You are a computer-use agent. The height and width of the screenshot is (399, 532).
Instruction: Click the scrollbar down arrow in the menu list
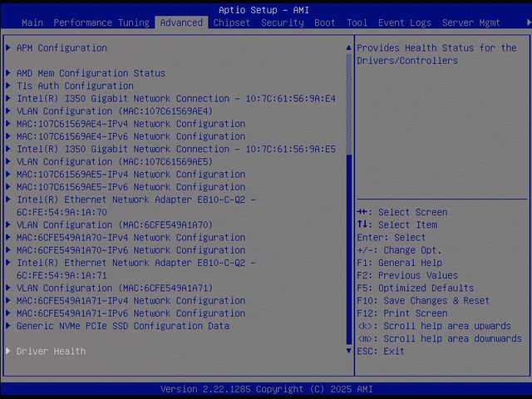point(348,351)
